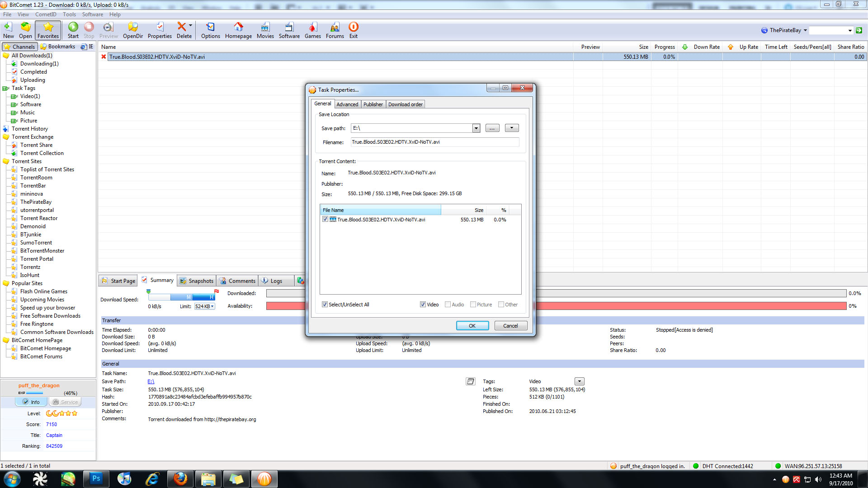Click the Movies toolbar icon
The width and height of the screenshot is (868, 488).
point(265,30)
